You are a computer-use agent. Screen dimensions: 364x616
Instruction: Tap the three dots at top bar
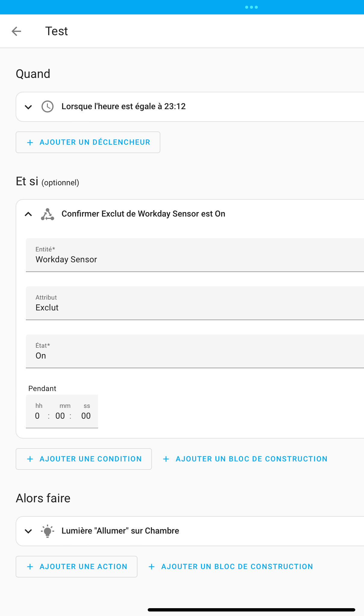(251, 7)
